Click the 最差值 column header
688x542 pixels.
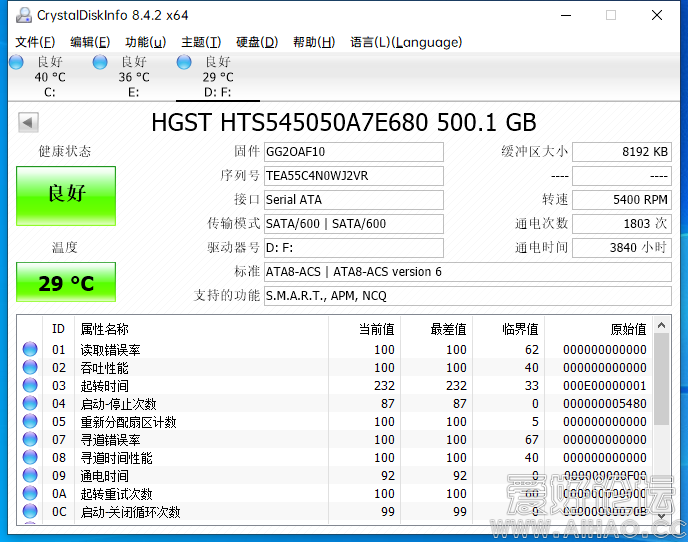(437, 329)
